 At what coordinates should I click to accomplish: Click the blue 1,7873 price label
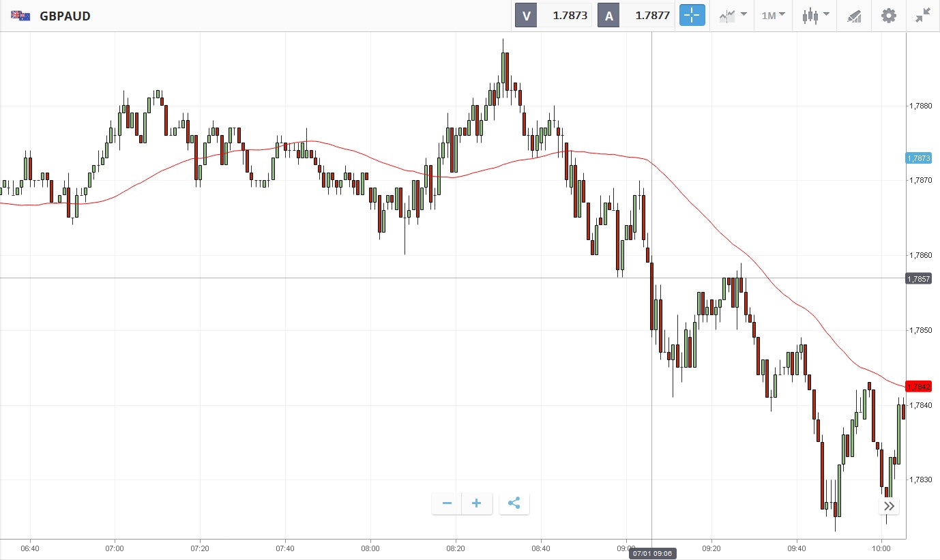click(919, 158)
